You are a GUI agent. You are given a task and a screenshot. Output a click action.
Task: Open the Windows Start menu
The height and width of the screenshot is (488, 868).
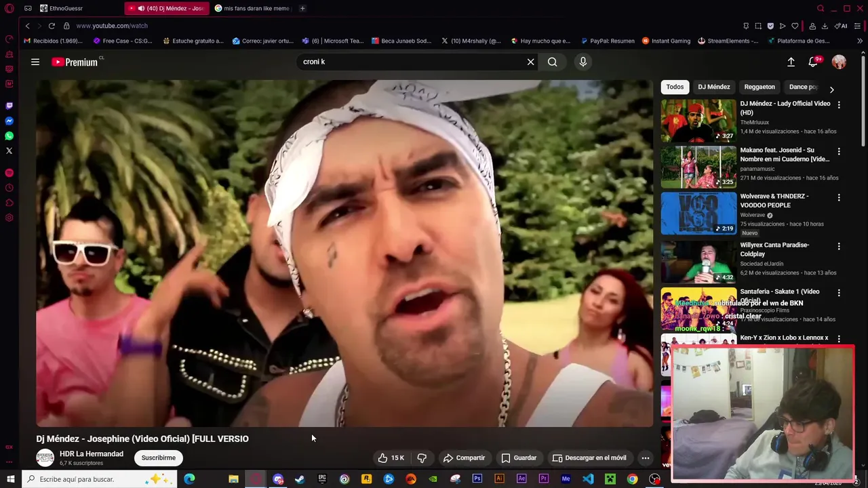[x=10, y=479]
